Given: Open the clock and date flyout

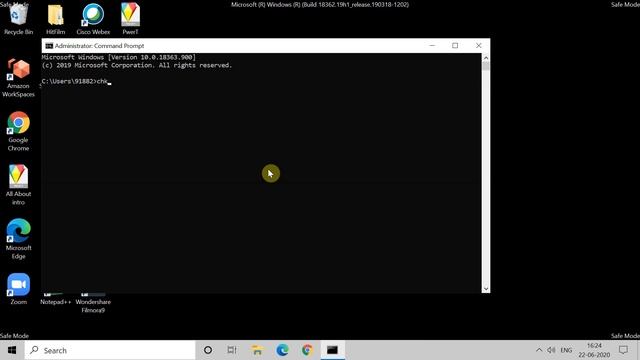Looking at the screenshot, I should [x=594, y=350].
